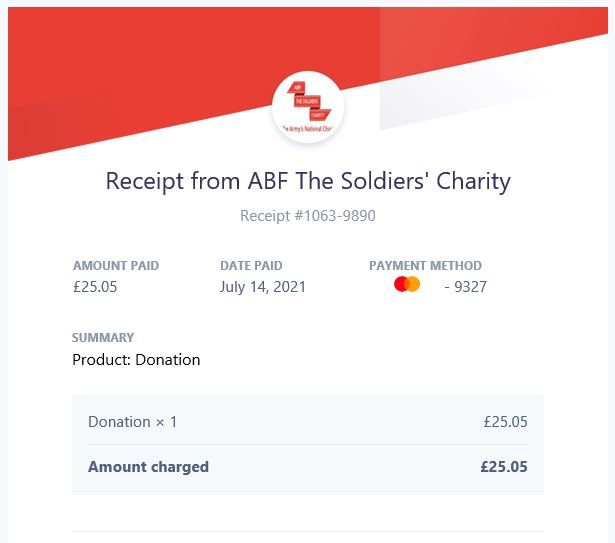Click the Donation × 1 line item
The image size is (615, 543).
point(133,422)
